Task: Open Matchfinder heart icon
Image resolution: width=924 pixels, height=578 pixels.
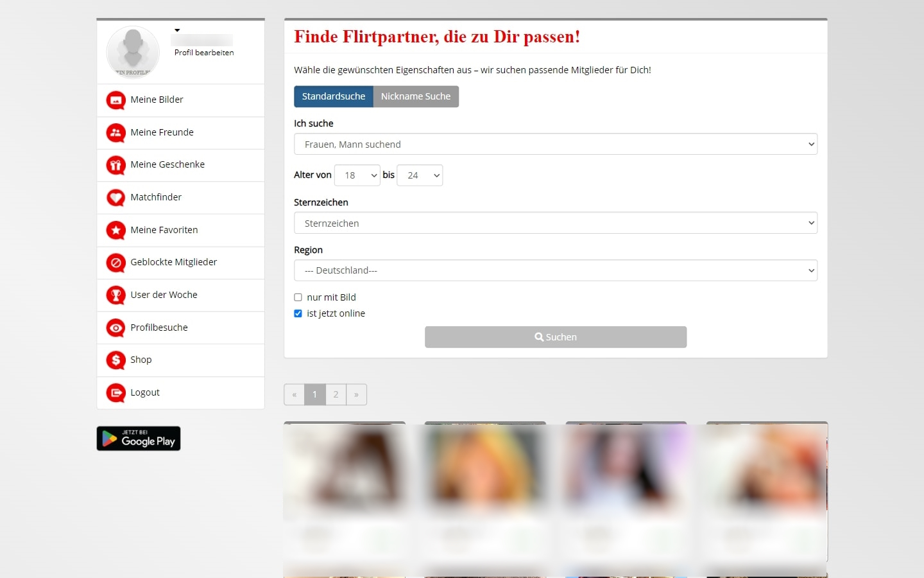Action: pos(116,198)
